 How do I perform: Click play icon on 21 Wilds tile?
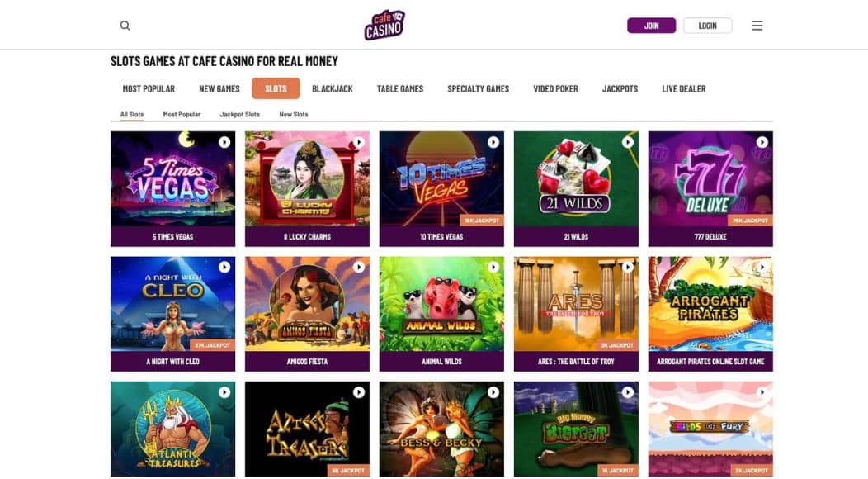[x=628, y=143]
